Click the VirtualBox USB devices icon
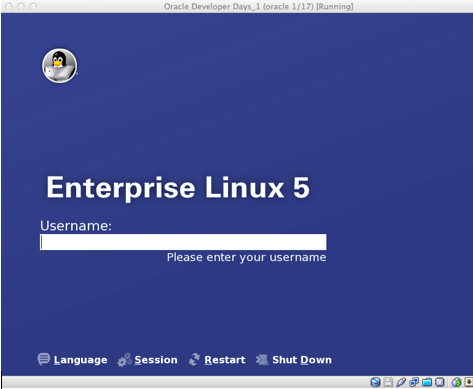 (401, 382)
